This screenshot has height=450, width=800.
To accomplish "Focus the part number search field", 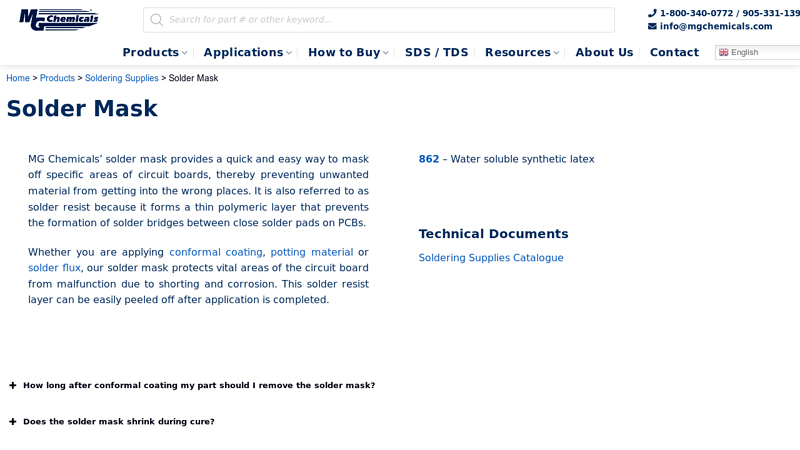I will tap(385, 20).
